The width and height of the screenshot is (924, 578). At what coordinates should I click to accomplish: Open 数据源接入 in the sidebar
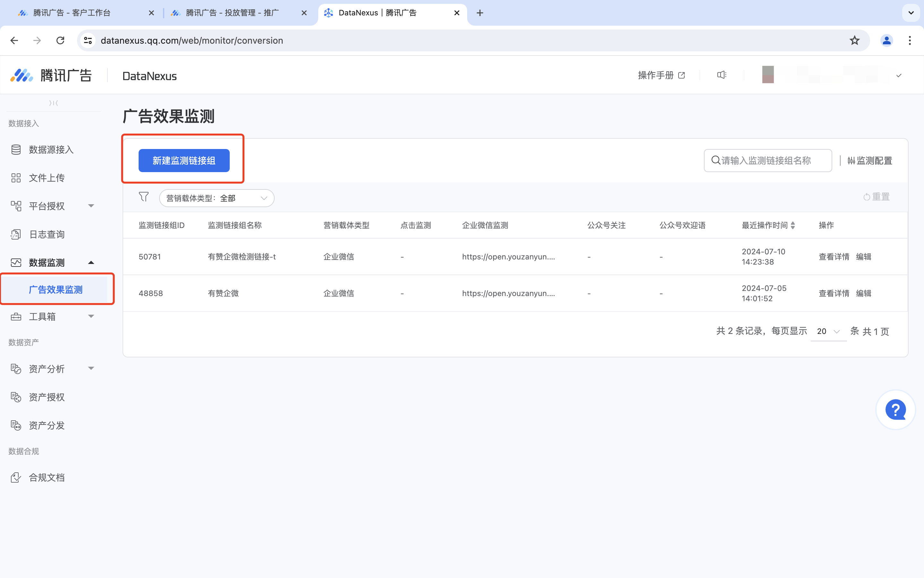pos(51,150)
